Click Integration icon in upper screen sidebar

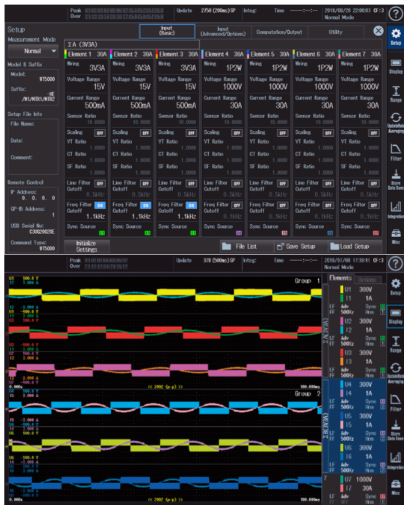(396, 209)
